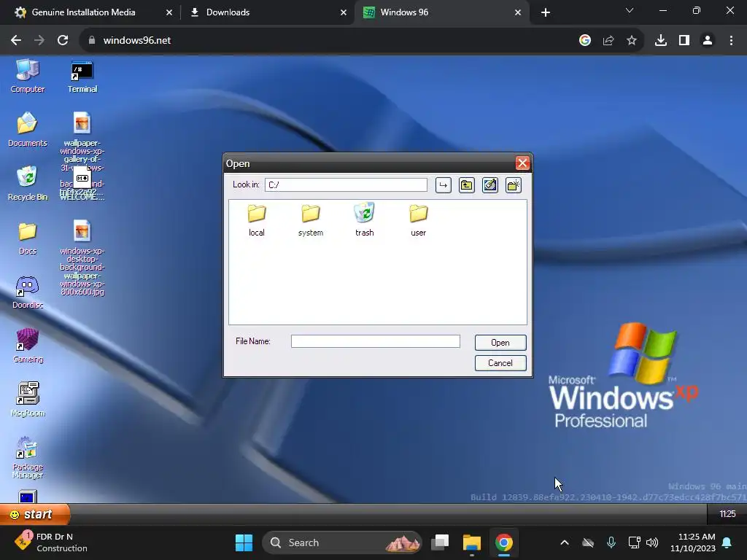This screenshot has height=560, width=747.
Task: Reload the windows96.net page
Action: point(63,41)
